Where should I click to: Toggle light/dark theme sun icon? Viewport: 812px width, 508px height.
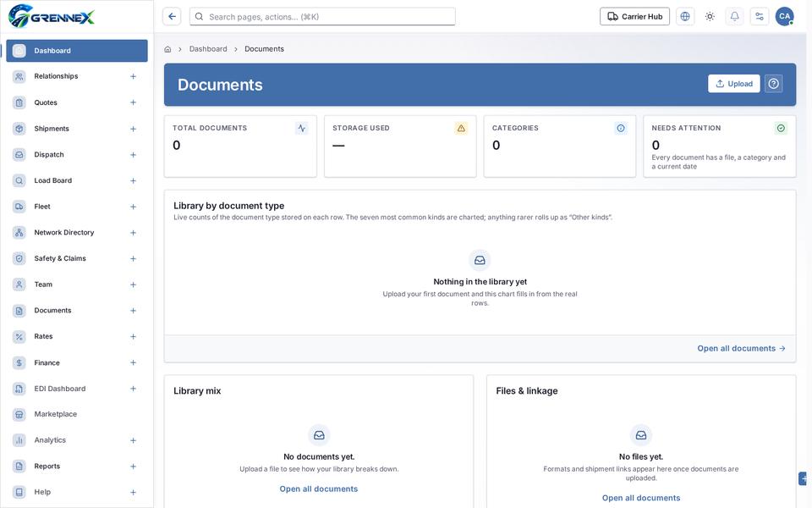(710, 17)
